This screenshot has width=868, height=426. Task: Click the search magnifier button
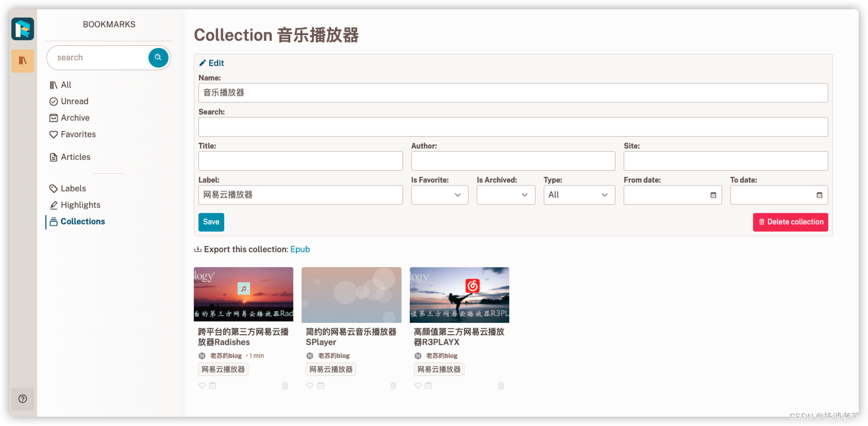[x=158, y=57]
